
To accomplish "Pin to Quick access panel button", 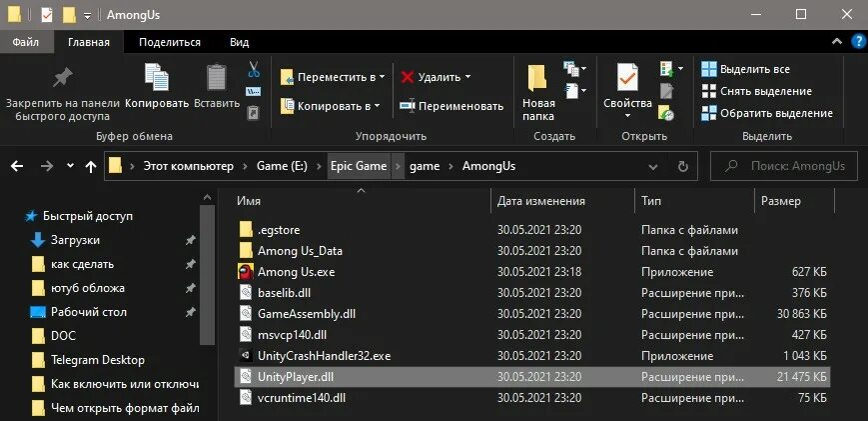I will pos(63,93).
